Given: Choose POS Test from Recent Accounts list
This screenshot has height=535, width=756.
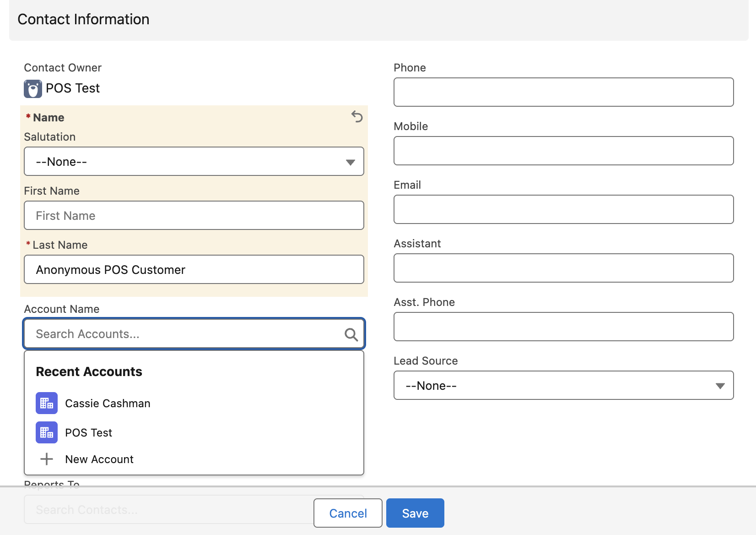Looking at the screenshot, I should click(89, 432).
